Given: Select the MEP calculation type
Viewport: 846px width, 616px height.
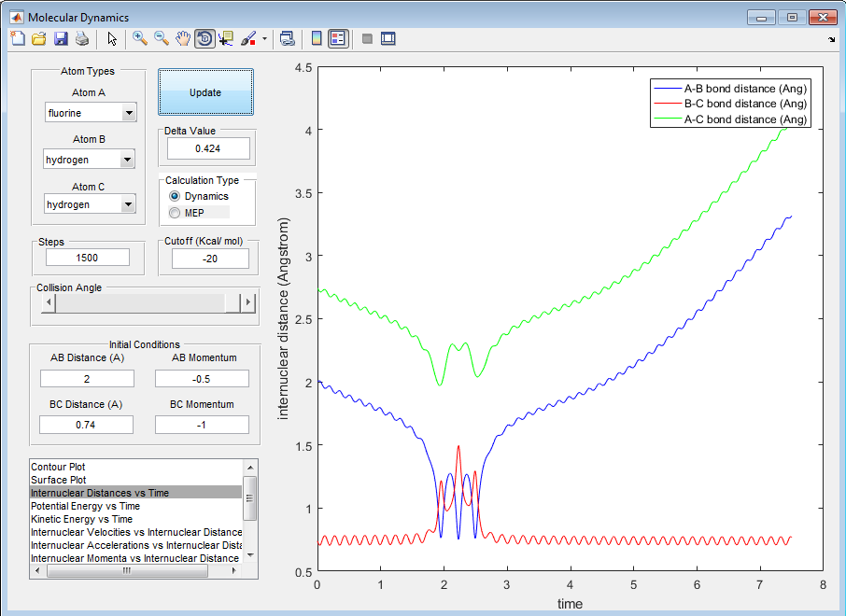Looking at the screenshot, I should (175, 213).
